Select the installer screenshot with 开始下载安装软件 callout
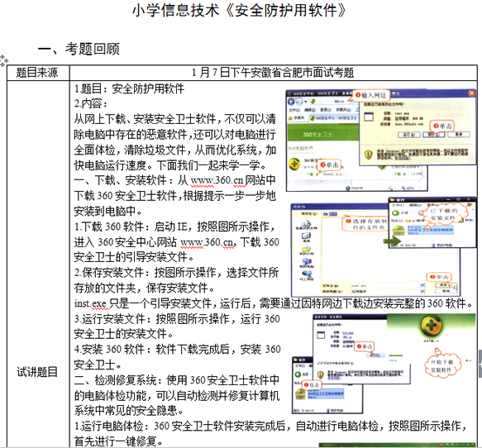482x448 pixels. [384, 364]
